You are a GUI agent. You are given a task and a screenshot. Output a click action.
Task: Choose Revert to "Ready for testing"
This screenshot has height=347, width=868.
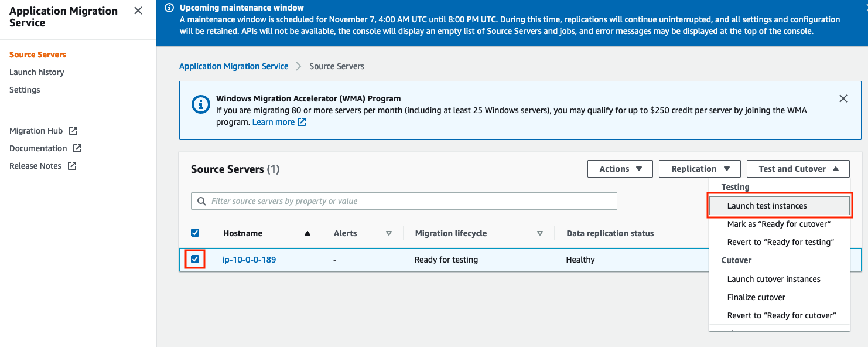779,242
